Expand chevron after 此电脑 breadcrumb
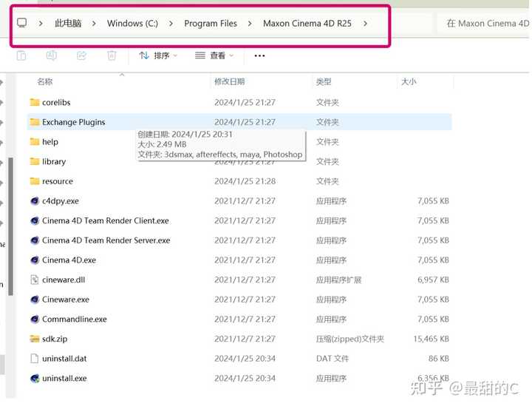The height and width of the screenshot is (409, 532). tap(94, 24)
